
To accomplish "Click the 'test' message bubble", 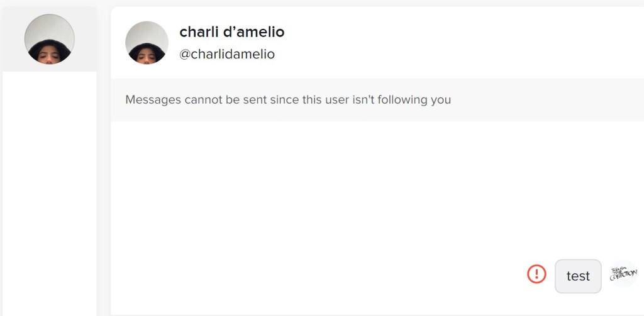I will [578, 276].
